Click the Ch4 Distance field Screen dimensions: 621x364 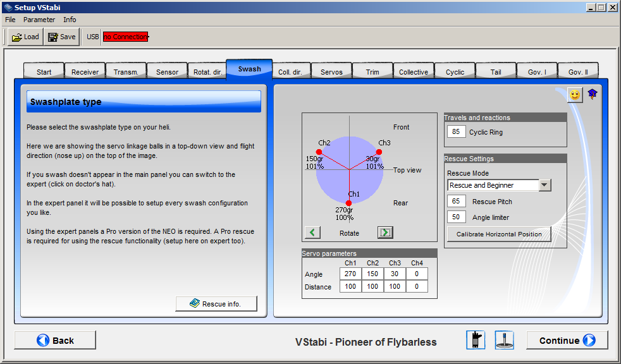point(417,286)
